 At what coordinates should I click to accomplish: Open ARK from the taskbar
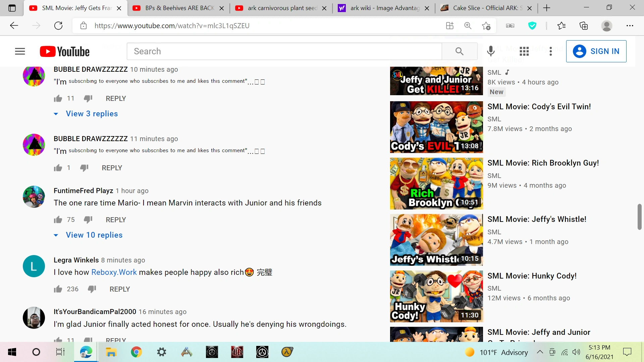[186, 352]
